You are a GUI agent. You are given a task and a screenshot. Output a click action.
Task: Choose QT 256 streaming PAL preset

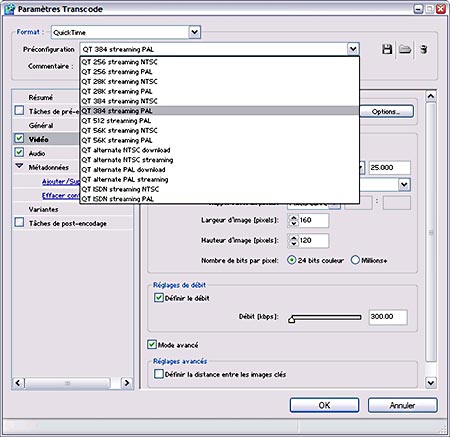coord(219,72)
